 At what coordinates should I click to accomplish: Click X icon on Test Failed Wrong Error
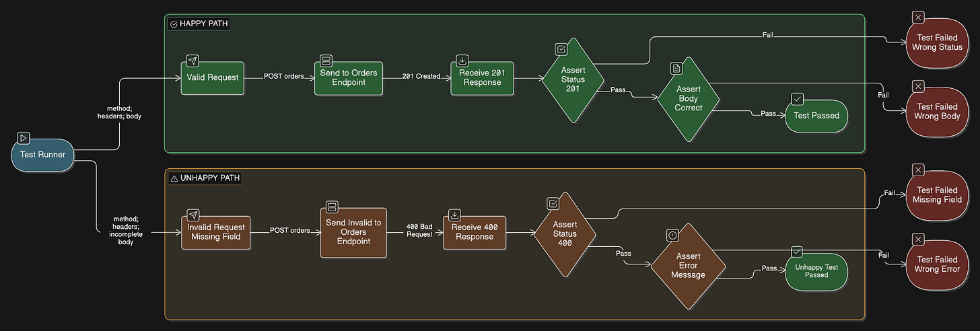(x=918, y=239)
